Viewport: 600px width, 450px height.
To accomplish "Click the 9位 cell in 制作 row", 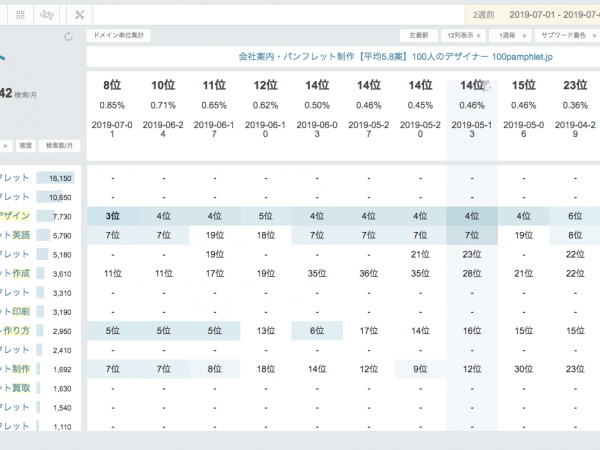I will (x=420, y=369).
